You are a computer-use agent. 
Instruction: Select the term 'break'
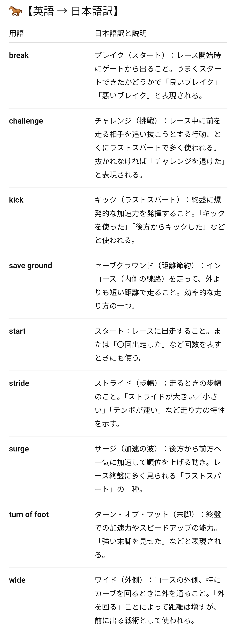pyautogui.click(x=19, y=55)
